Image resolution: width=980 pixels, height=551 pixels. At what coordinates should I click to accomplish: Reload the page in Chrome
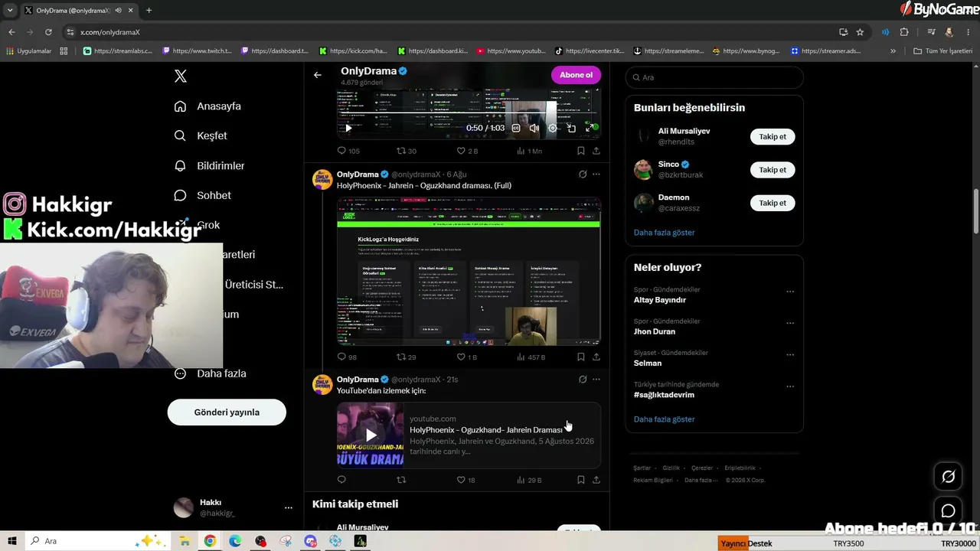(48, 32)
